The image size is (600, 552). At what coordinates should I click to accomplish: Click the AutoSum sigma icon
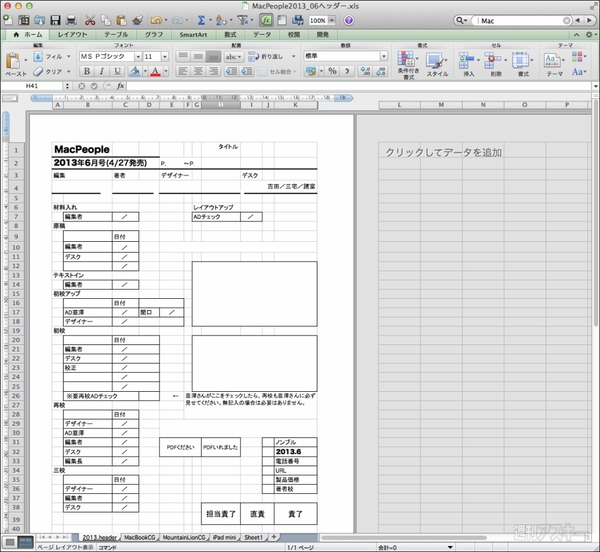click(201, 20)
